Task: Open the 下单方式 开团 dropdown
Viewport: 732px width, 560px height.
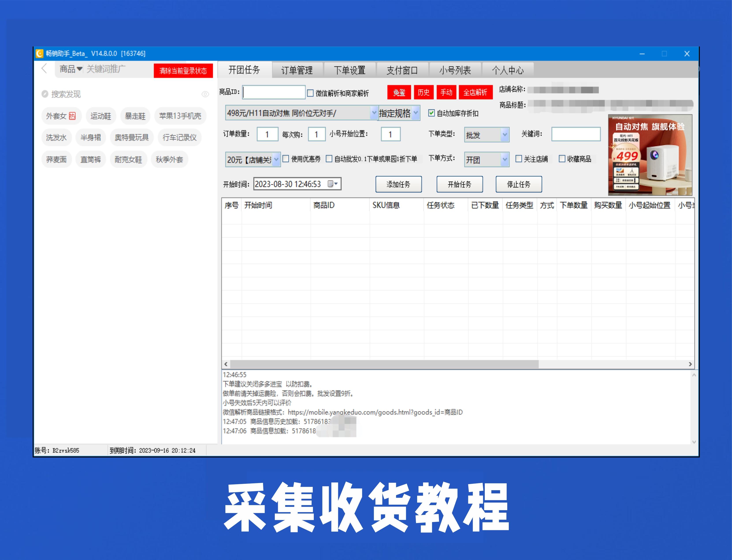Action: point(505,159)
